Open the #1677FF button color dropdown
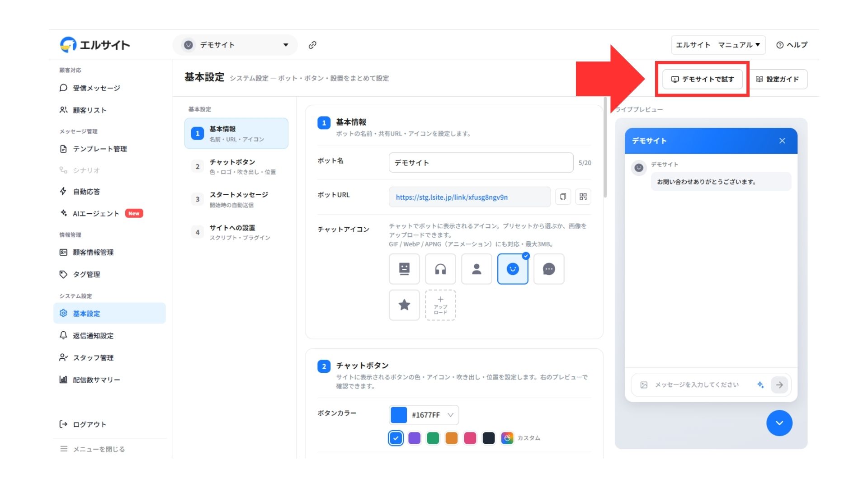The height and width of the screenshot is (488, 868). pos(424,415)
